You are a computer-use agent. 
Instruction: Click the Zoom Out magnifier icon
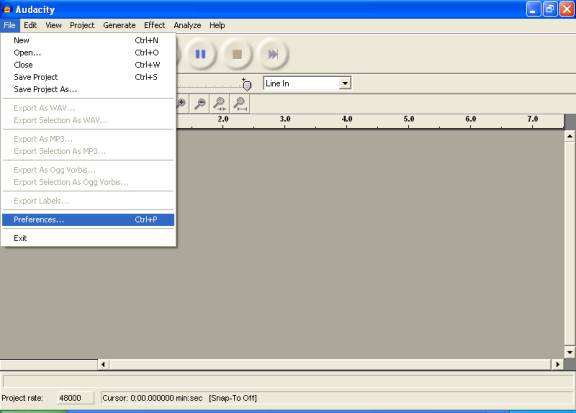click(200, 104)
